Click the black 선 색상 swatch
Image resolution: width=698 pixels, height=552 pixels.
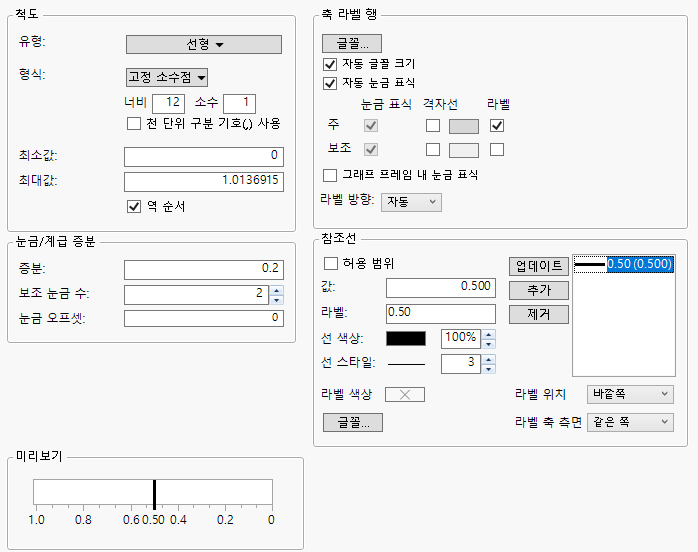click(x=406, y=339)
